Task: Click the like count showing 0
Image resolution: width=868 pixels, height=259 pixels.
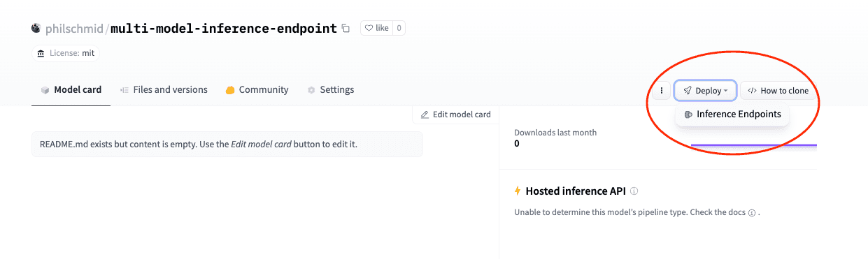Action: 399,29
